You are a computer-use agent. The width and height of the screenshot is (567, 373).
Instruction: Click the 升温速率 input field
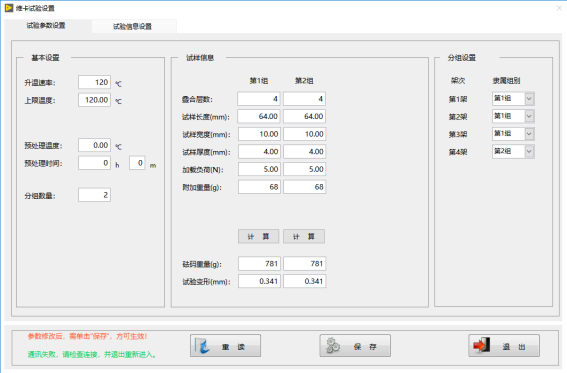94,82
